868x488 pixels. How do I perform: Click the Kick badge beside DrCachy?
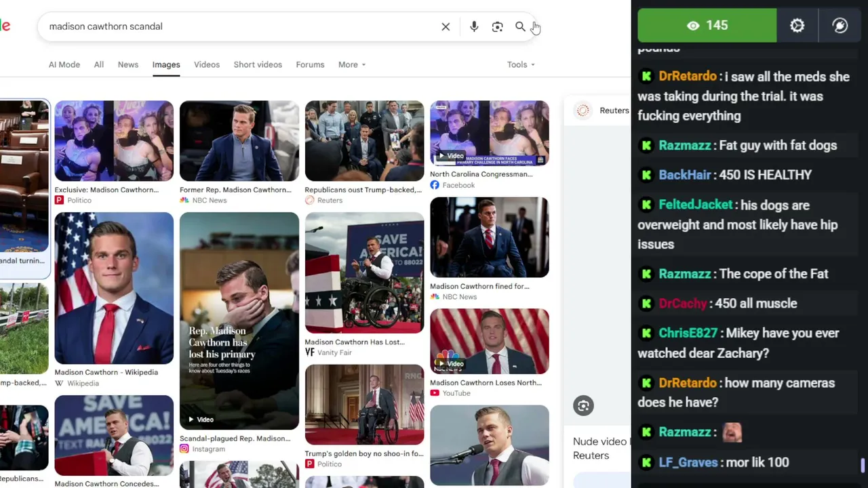pos(646,304)
